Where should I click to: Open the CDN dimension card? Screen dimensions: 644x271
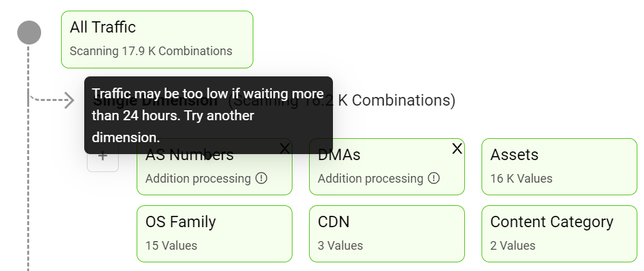pos(387,234)
